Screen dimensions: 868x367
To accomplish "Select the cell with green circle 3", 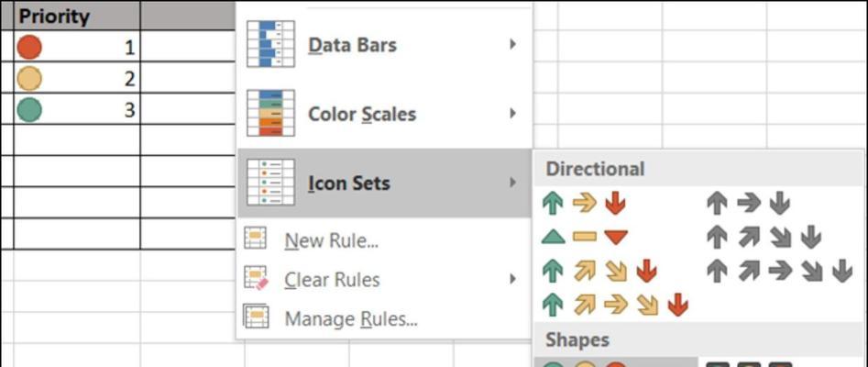I will (76, 109).
